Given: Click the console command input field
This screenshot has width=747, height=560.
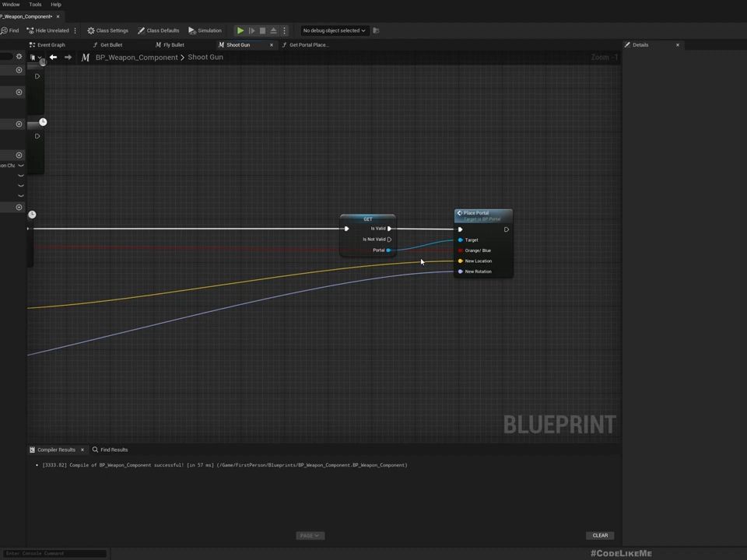Looking at the screenshot, I should 54,553.
